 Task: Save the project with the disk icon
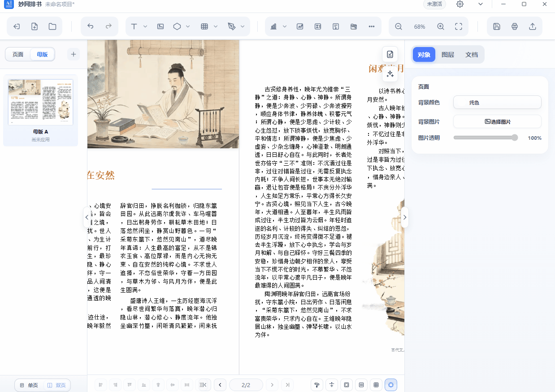pyautogui.click(x=497, y=26)
